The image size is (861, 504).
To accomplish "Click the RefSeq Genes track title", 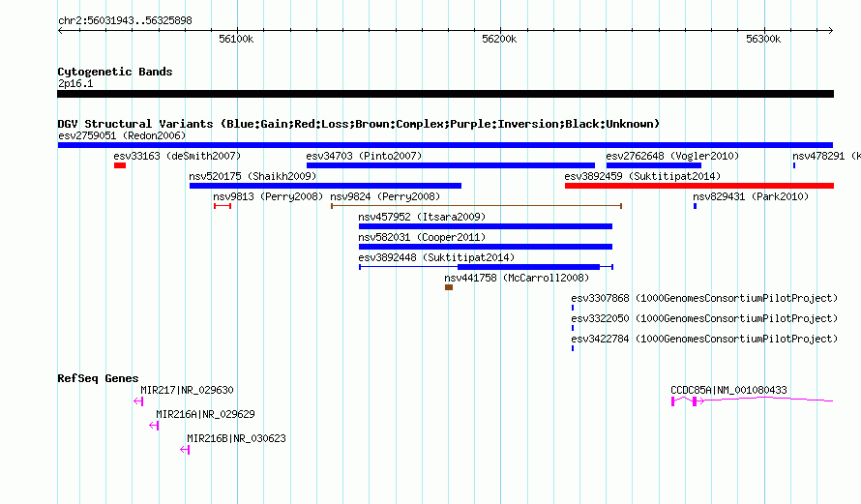I will 98,377.
